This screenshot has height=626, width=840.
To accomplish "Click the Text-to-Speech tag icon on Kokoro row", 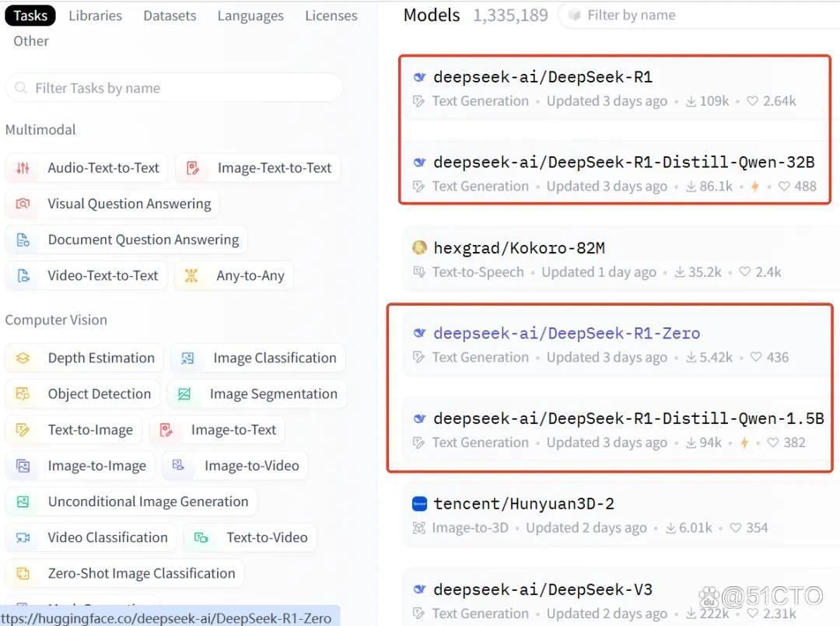I will 419,272.
